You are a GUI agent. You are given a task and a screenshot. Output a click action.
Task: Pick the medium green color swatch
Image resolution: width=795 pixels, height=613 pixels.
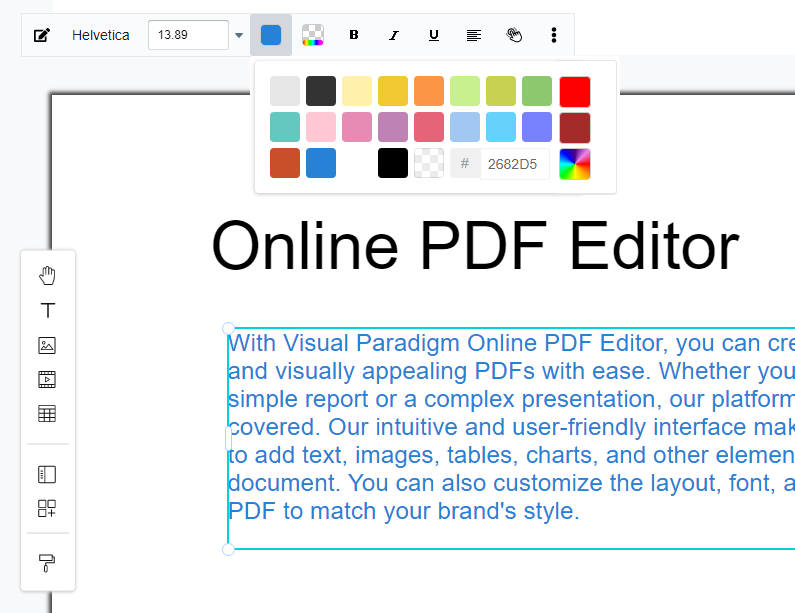click(x=537, y=91)
